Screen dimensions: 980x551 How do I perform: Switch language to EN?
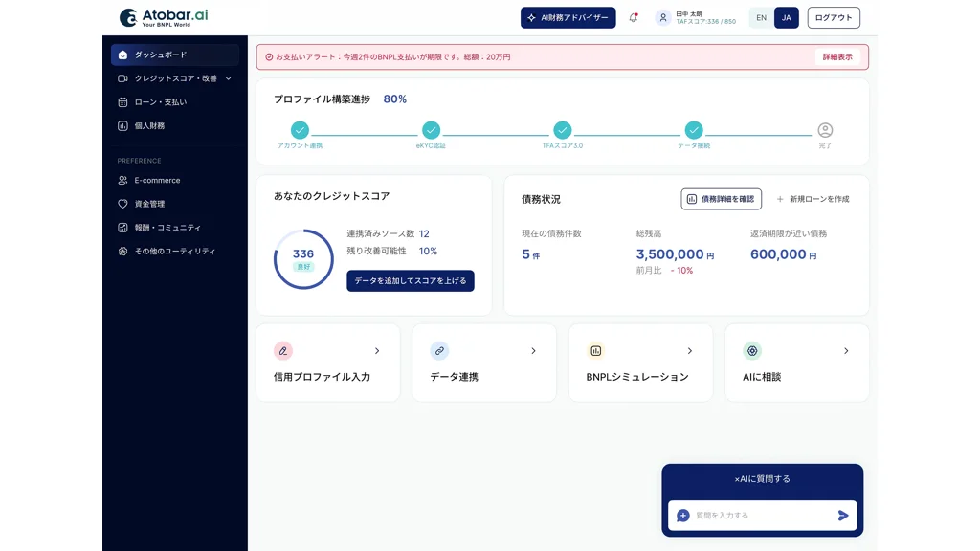click(x=761, y=17)
